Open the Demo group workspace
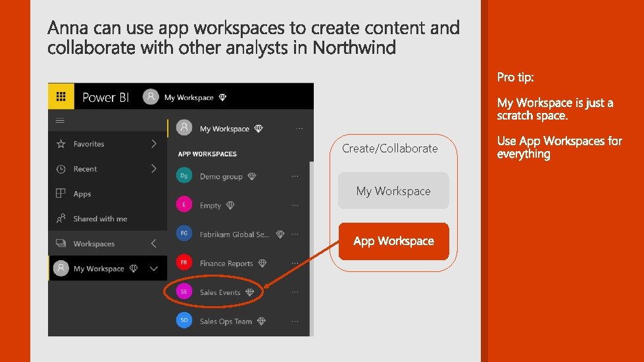 pos(238,176)
